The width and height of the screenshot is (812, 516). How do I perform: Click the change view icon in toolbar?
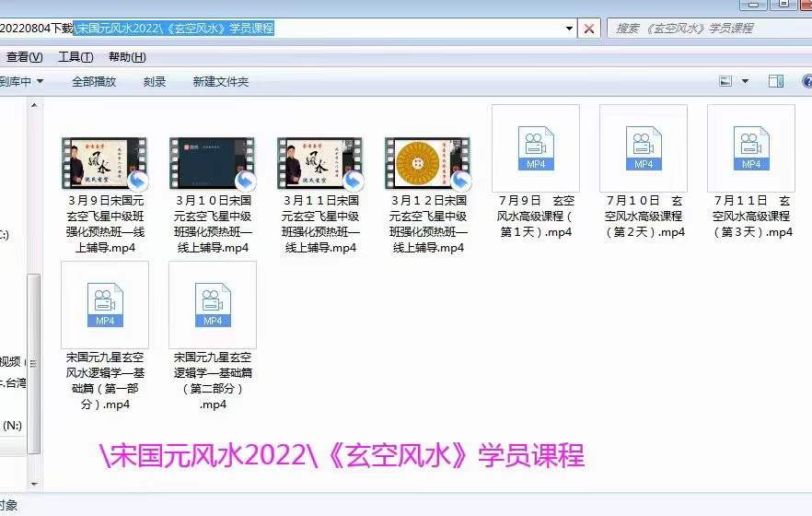(726, 81)
